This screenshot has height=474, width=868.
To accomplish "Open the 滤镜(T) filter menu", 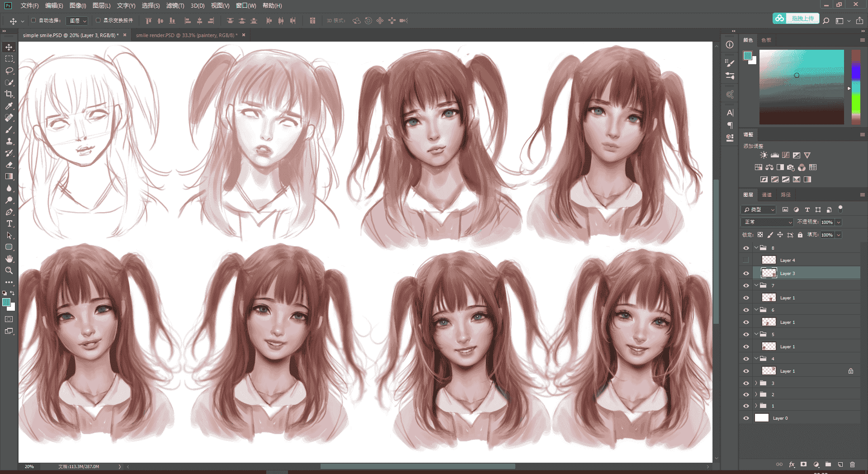I will click(x=175, y=5).
